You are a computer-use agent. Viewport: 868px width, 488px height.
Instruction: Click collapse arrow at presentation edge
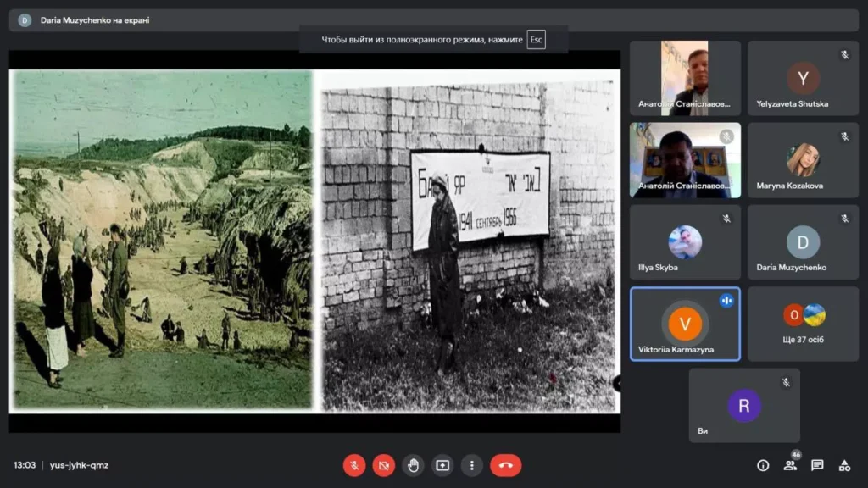coord(617,384)
